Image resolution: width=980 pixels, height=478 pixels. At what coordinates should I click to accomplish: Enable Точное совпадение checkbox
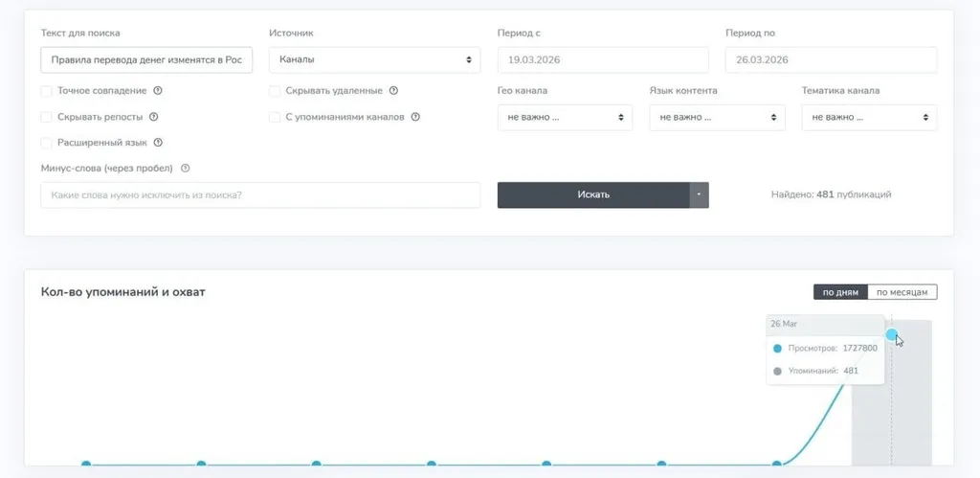[47, 91]
